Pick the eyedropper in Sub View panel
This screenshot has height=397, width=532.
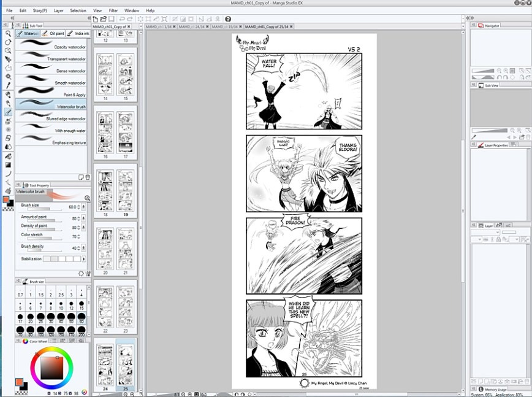coord(474,137)
